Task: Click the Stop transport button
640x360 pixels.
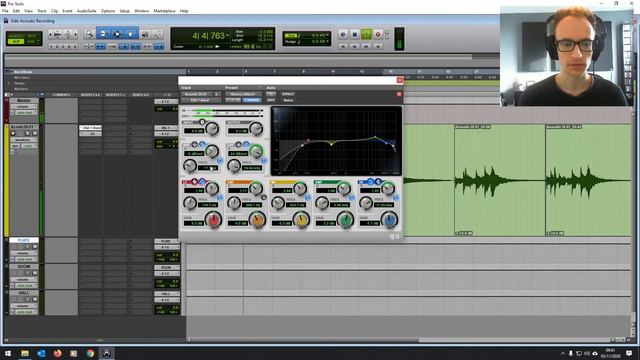Action: 355,35
